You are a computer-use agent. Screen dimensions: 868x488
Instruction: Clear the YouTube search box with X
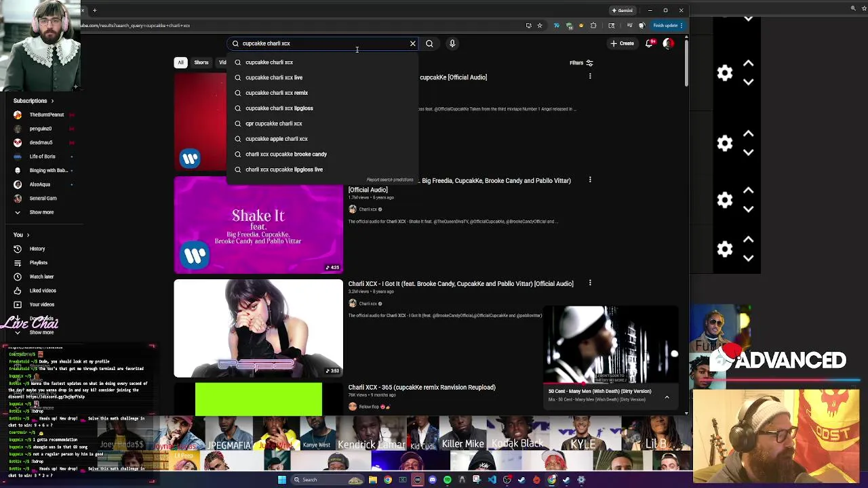(412, 43)
